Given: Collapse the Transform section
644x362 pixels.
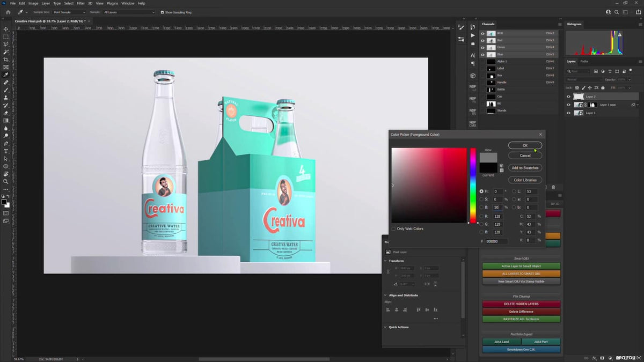Looking at the screenshot, I should (385, 261).
